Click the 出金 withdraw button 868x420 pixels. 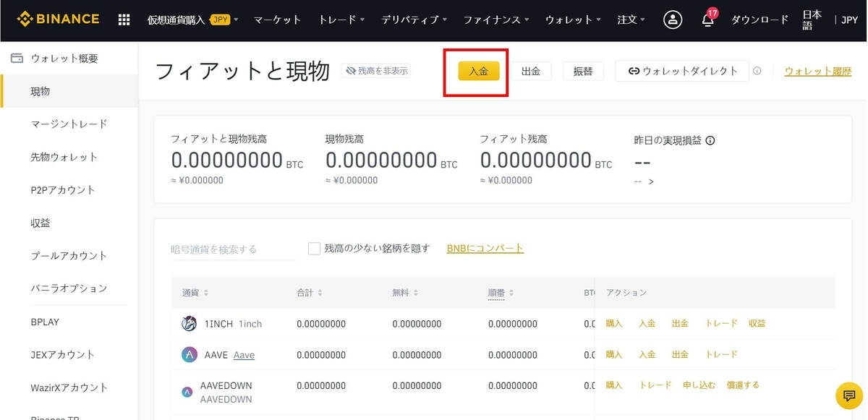pyautogui.click(x=531, y=71)
